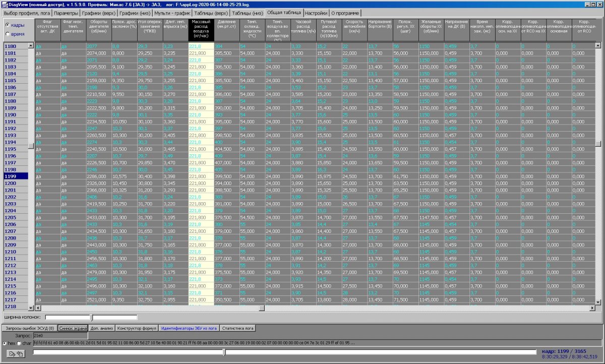This screenshot has height=364, width=605.
Task: Click the hex response data field
Action: click(x=318, y=343)
